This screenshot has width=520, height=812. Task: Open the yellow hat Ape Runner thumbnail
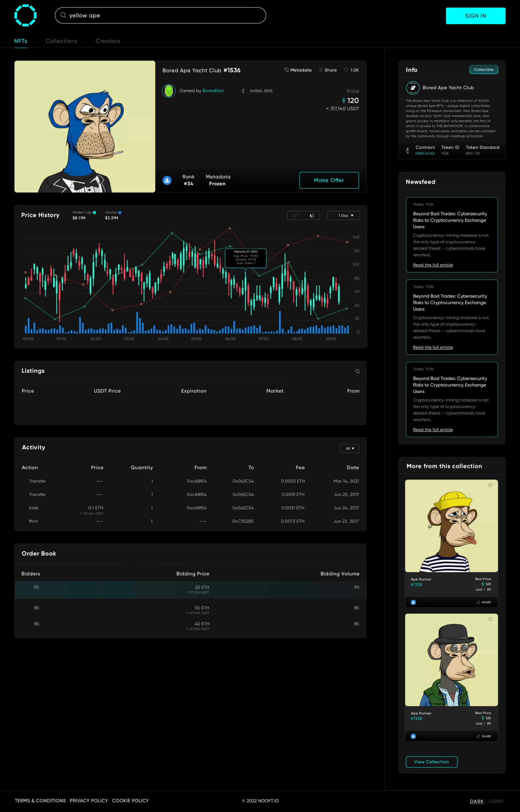click(451, 526)
